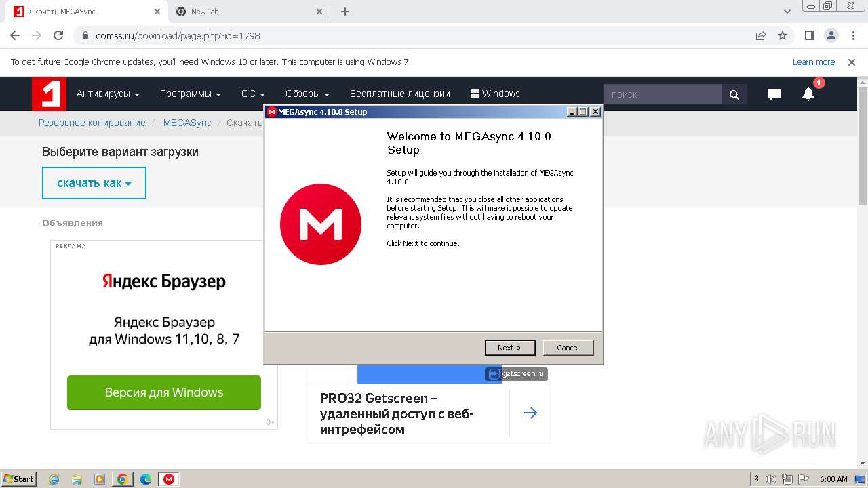Click Learn more about Chrome updates
The image size is (868, 488).
click(814, 62)
